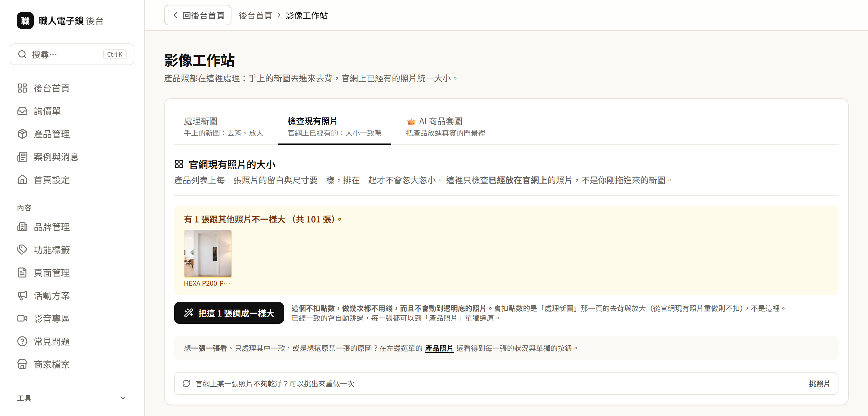Click the 有 1 張跟其他照片不一樣大 warning text

click(263, 219)
